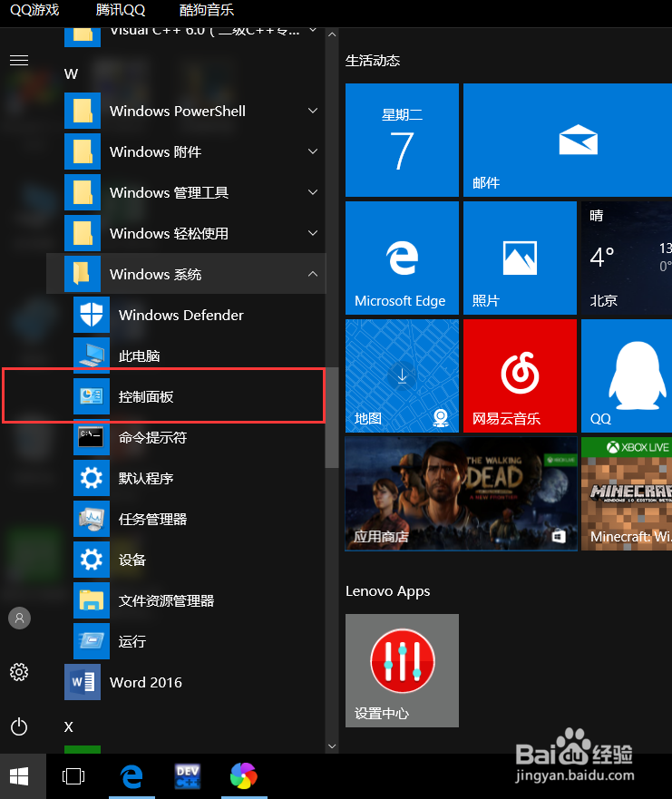Image resolution: width=672 pixels, height=799 pixels.
Task: Jump to letter X section header
Action: 69,726
